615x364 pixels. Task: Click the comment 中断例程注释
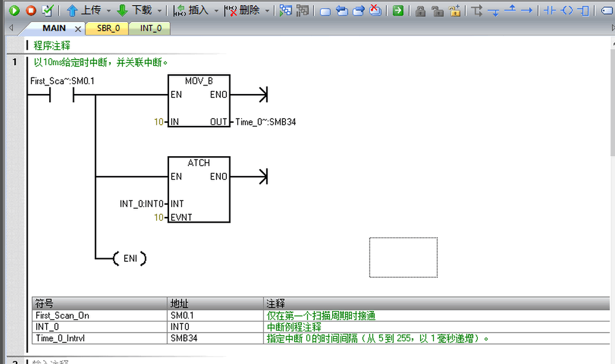(294, 327)
